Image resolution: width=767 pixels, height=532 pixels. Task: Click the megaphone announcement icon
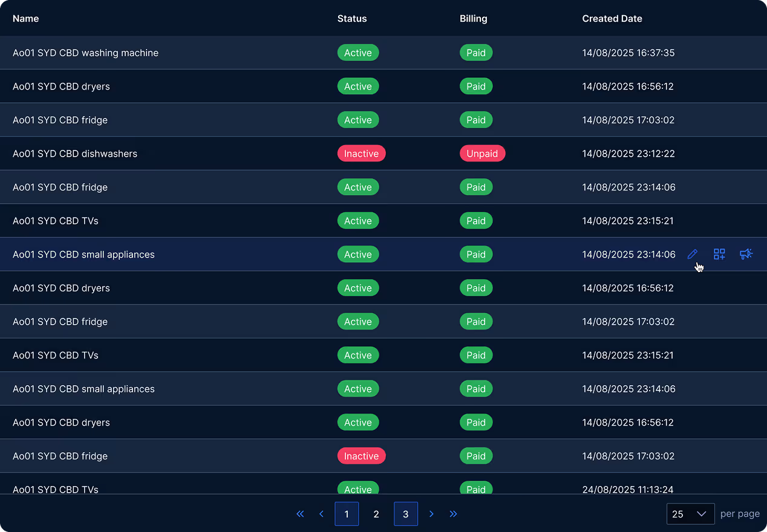(746, 254)
